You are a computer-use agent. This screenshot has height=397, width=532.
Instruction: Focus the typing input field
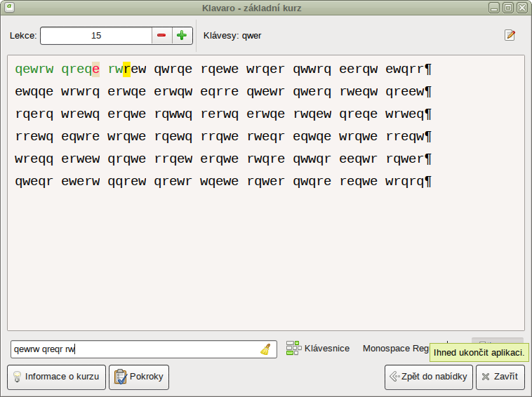[143, 349]
